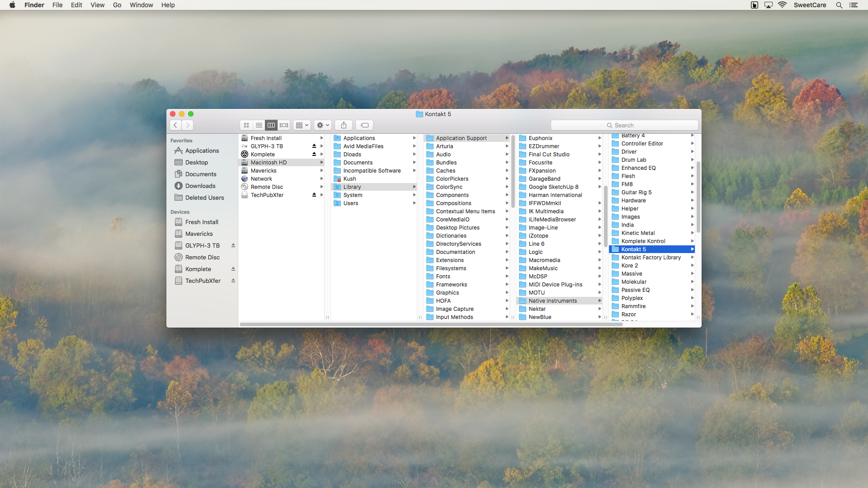Select the Rammfire folder
Viewport: 868px width, 488px height.
(652, 306)
